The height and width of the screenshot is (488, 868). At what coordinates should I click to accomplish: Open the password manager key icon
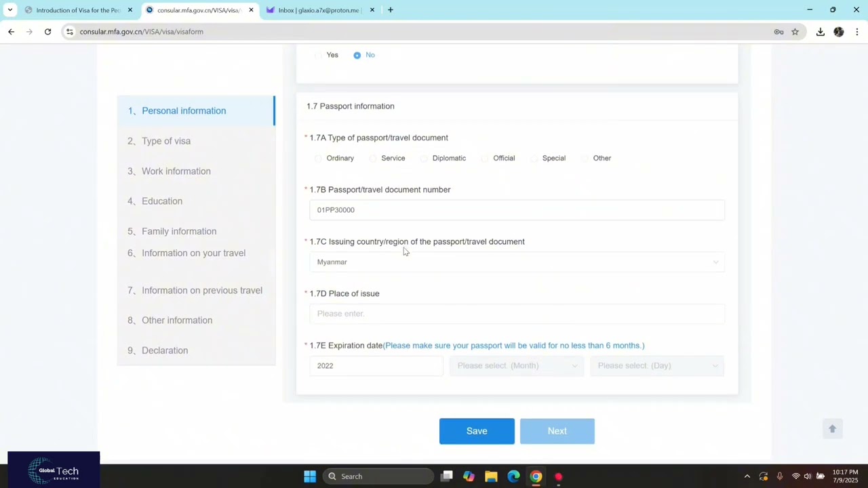coord(778,32)
